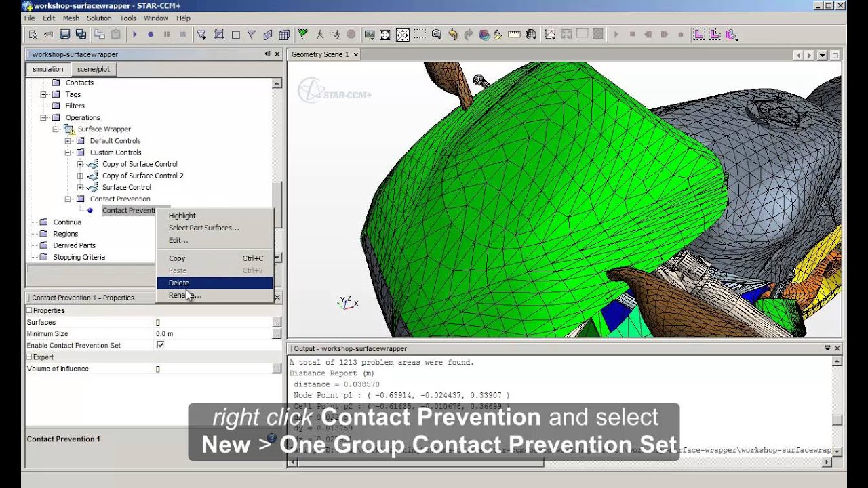
Task: Select the Continua tree item
Action: pyautogui.click(x=67, y=222)
